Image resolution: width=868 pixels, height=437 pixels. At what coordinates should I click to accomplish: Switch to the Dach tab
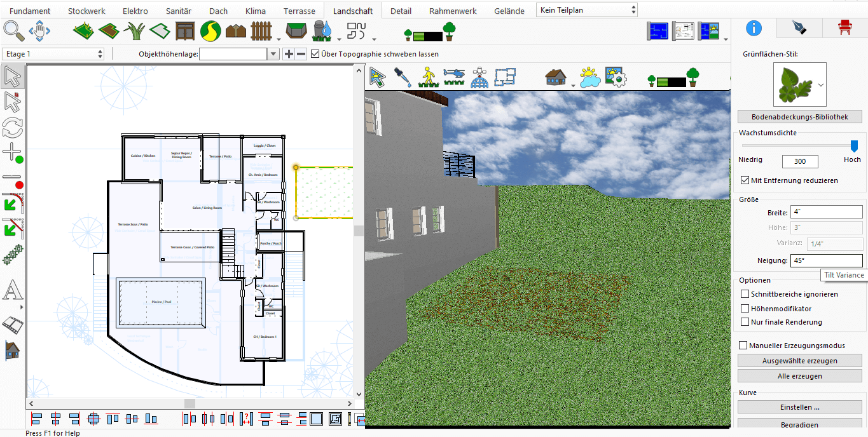tap(218, 11)
